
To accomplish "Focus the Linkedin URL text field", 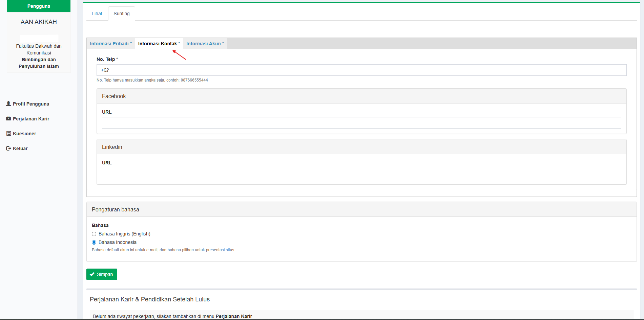I will click(361, 174).
